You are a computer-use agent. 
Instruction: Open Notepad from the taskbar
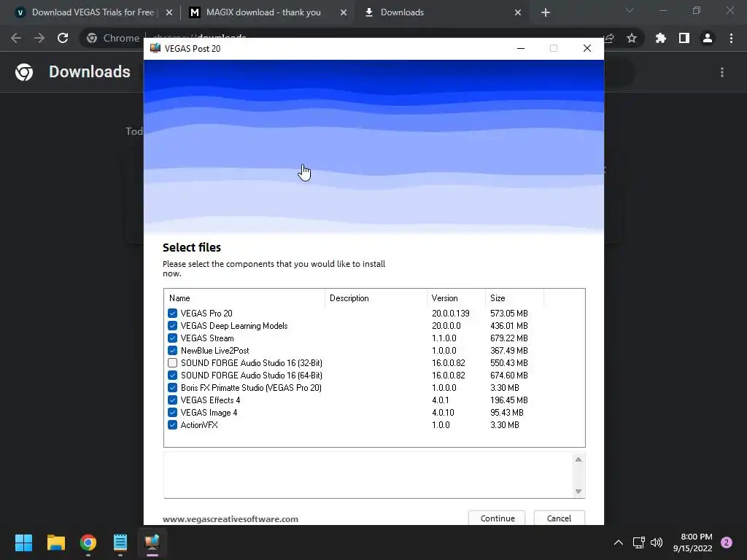click(x=120, y=542)
